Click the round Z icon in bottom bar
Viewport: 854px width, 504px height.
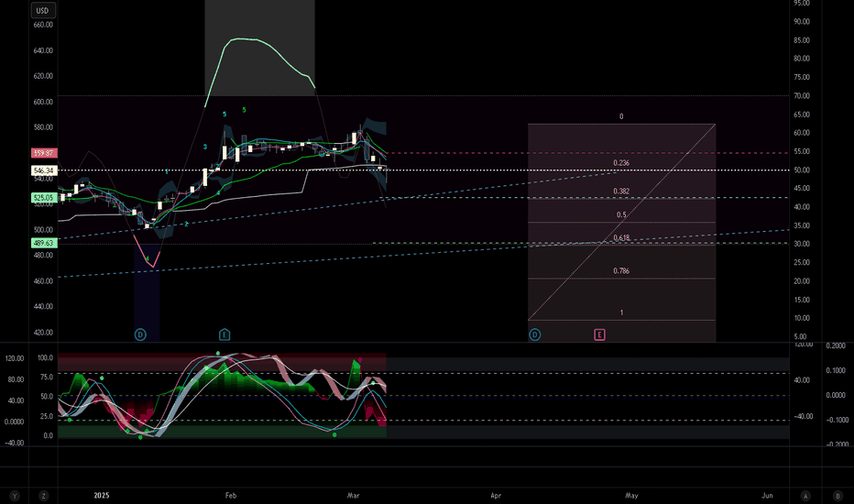coord(43,496)
